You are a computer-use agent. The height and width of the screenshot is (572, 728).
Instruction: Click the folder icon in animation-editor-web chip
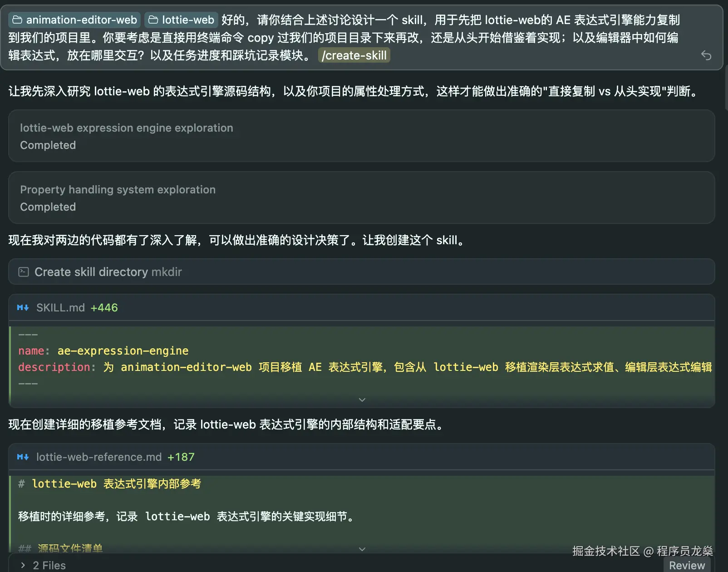point(17,20)
